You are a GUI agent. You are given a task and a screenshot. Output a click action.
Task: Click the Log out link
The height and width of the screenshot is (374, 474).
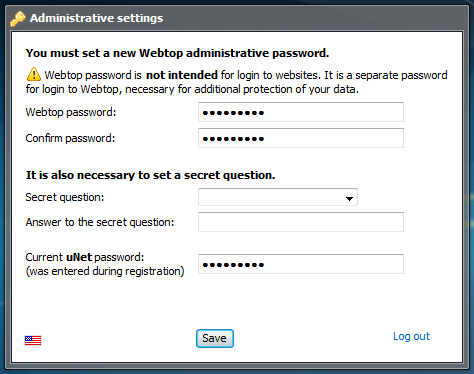coord(411,336)
